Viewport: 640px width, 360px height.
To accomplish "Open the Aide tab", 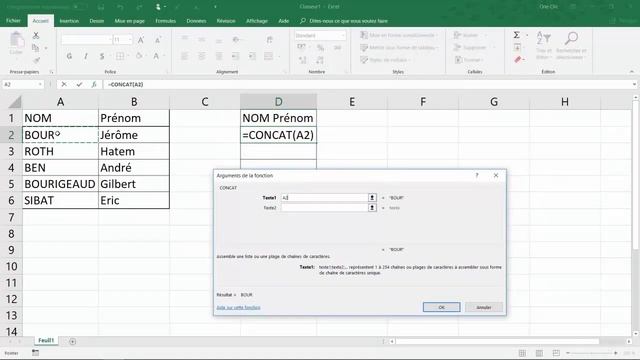I will 284,21.
